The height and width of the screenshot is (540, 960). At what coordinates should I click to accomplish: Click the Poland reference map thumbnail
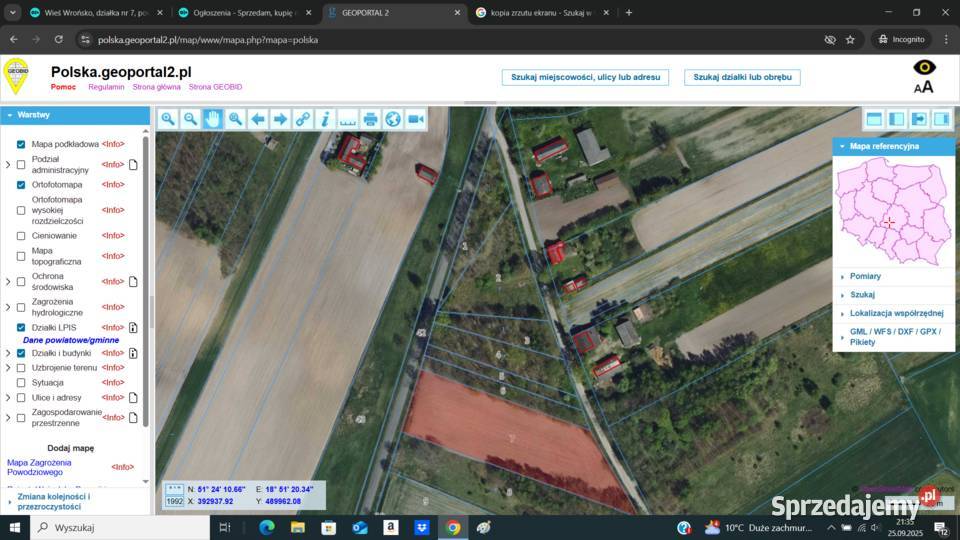click(893, 211)
